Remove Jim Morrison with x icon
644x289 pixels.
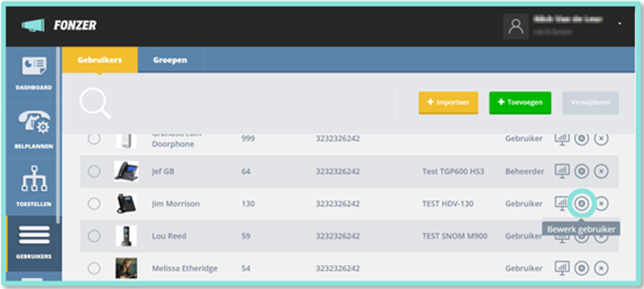pyautogui.click(x=601, y=204)
